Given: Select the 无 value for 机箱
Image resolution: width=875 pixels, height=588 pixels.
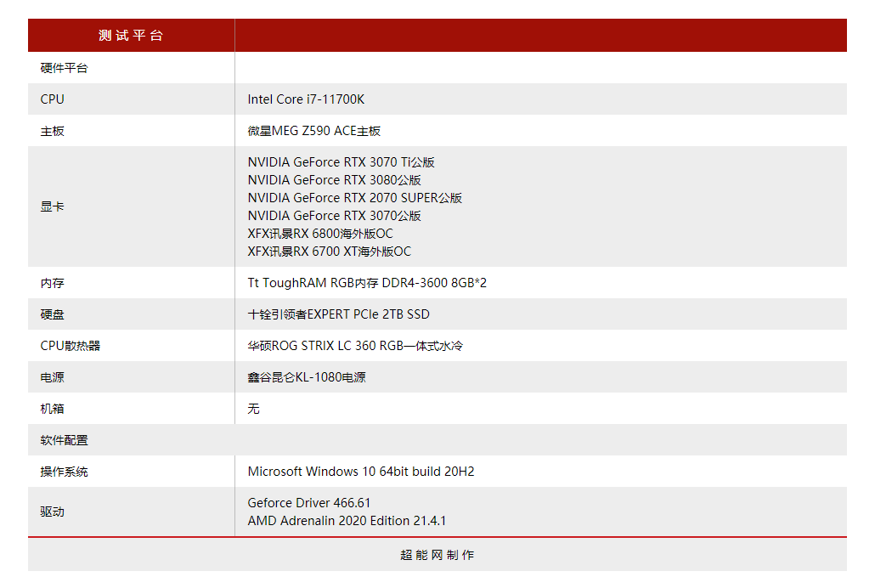Looking at the screenshot, I should tap(254, 409).
